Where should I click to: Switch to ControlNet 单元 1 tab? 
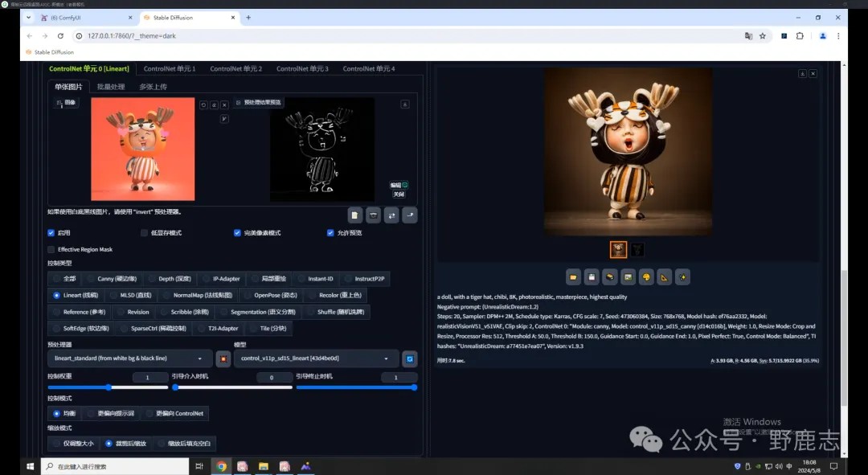(x=170, y=68)
